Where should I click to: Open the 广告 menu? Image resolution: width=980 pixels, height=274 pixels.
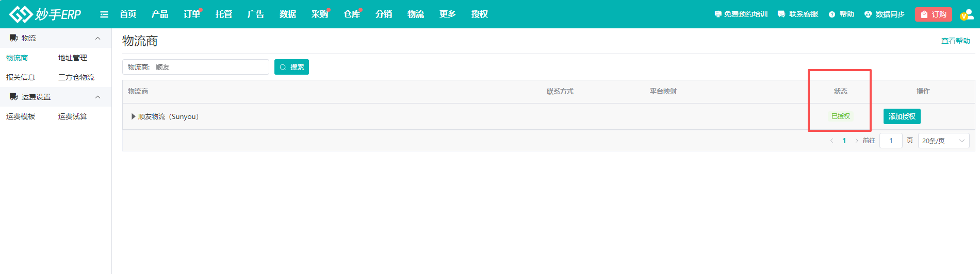(x=256, y=14)
